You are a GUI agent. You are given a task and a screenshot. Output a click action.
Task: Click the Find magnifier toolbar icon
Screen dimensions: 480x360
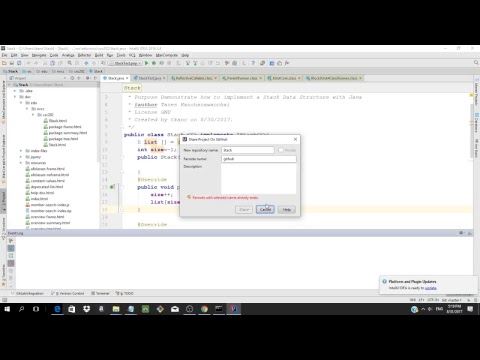(x=70, y=63)
